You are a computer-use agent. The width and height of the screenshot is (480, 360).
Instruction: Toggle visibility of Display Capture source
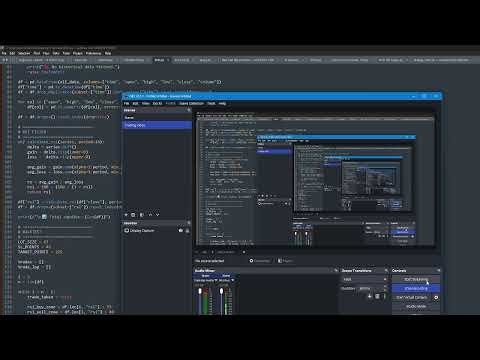pos(181,230)
